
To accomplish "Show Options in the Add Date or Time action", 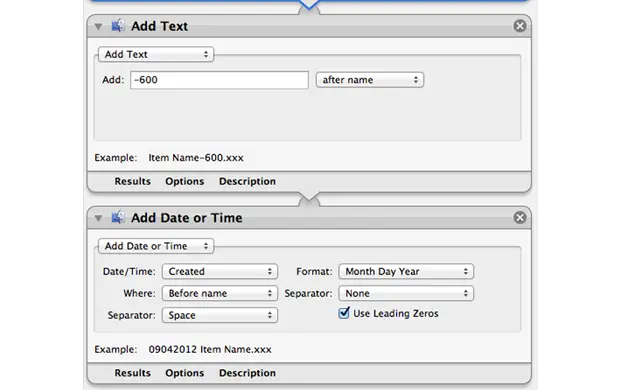I will coord(185,373).
